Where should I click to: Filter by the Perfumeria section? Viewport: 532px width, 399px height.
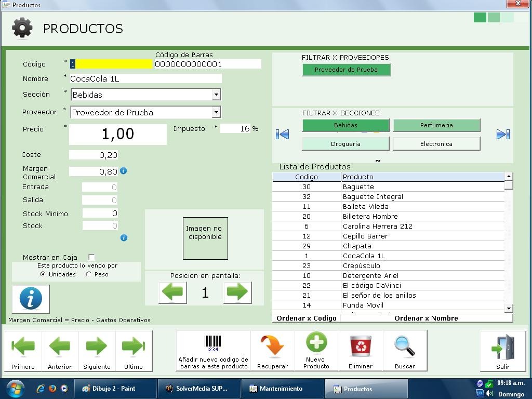436,125
